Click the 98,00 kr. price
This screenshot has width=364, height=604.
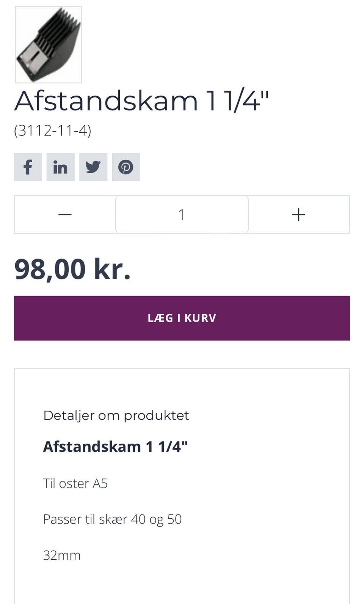pyautogui.click(x=72, y=269)
